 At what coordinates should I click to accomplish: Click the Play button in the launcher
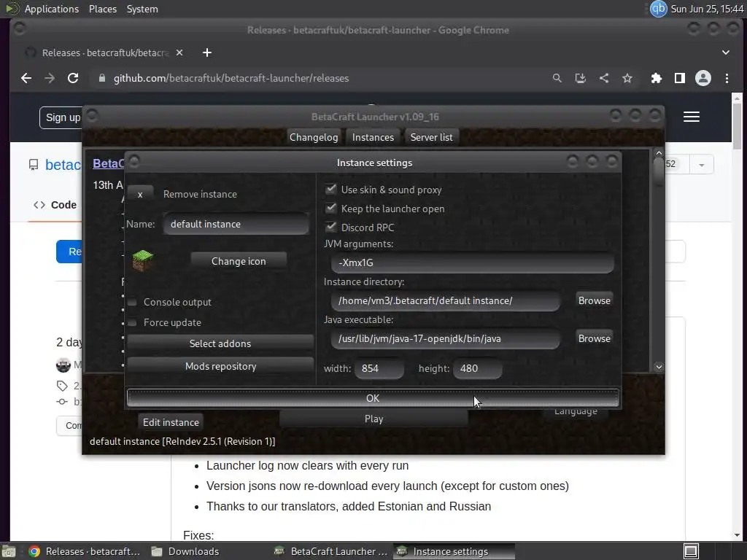click(x=373, y=419)
